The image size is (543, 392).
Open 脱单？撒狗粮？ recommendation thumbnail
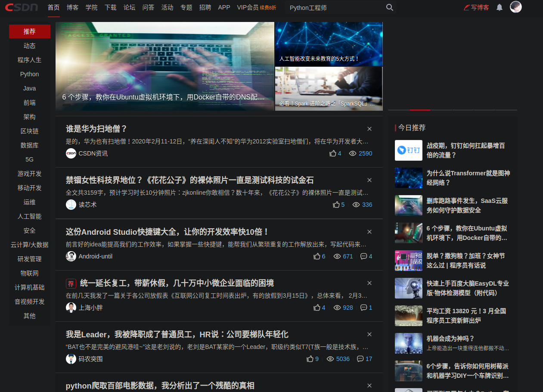(409, 261)
